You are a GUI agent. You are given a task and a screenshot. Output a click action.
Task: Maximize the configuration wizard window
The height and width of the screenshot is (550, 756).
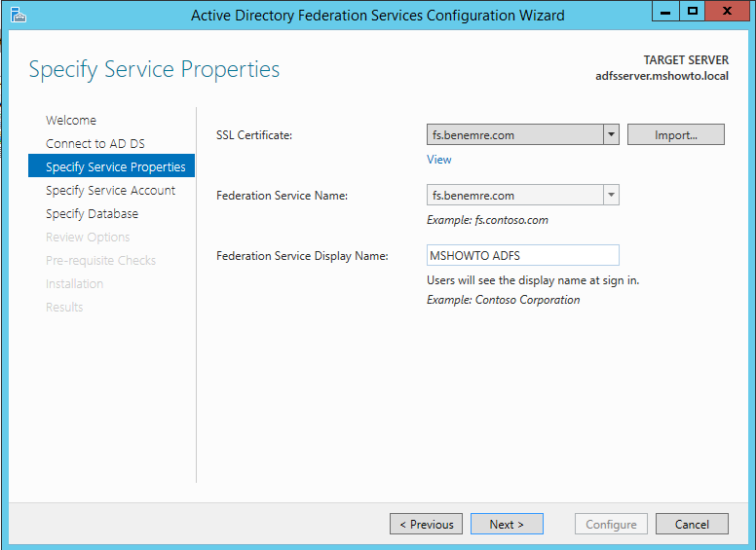(x=693, y=12)
